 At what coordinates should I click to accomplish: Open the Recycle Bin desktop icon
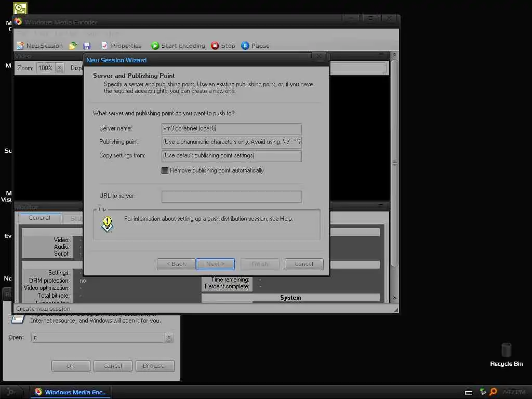coord(506,354)
